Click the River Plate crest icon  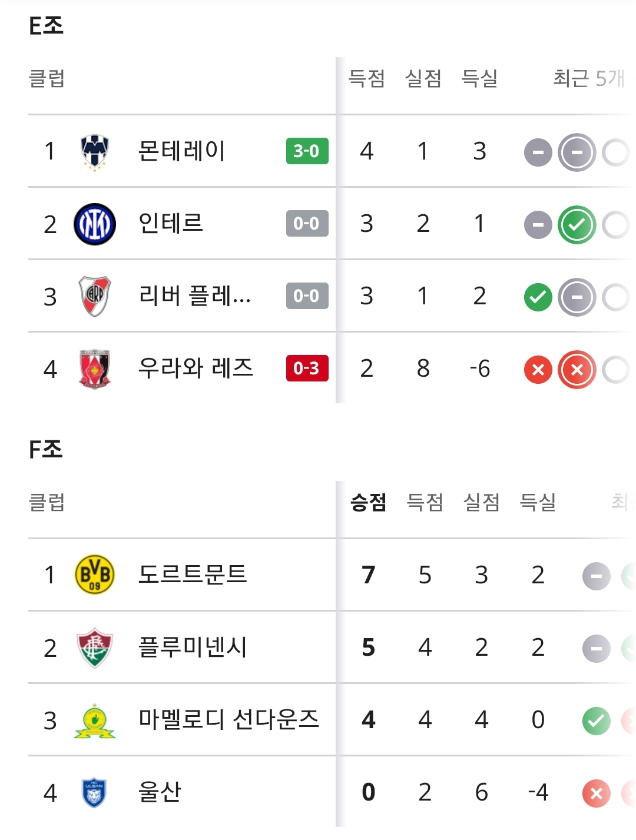[95, 296]
